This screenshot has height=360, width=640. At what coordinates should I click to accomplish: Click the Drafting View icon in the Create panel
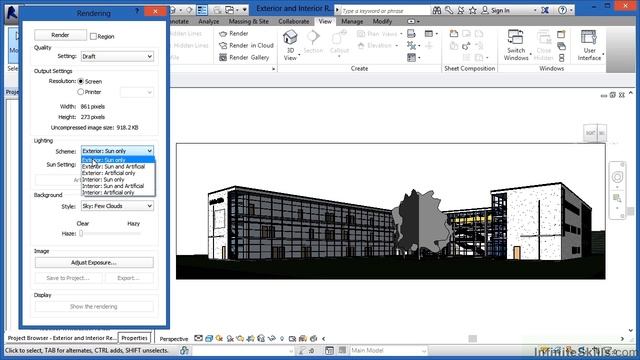coord(411,34)
